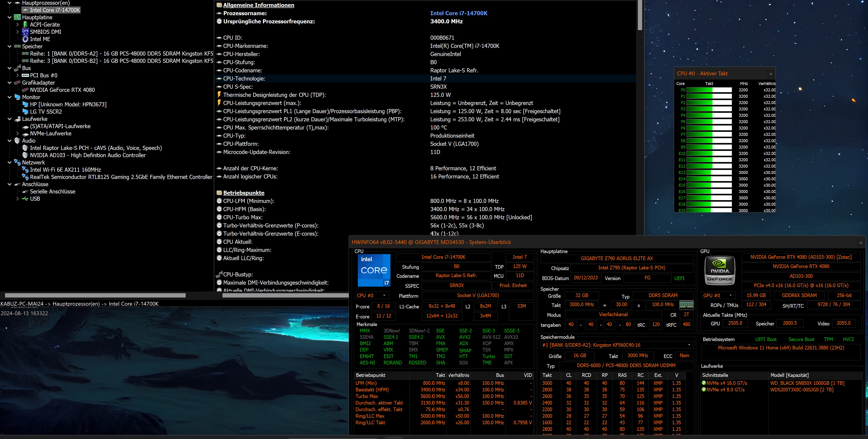Click the second NVMe x4 8.0 GT/s status icon
The width and height of the screenshot is (868, 439).
tap(704, 390)
